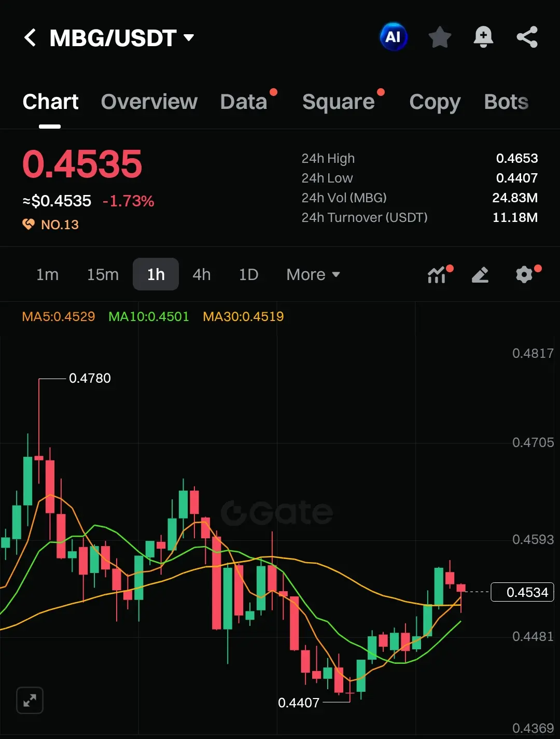Open chart settings gear icon
Viewport: 560px width, 739px height.
[x=524, y=275]
